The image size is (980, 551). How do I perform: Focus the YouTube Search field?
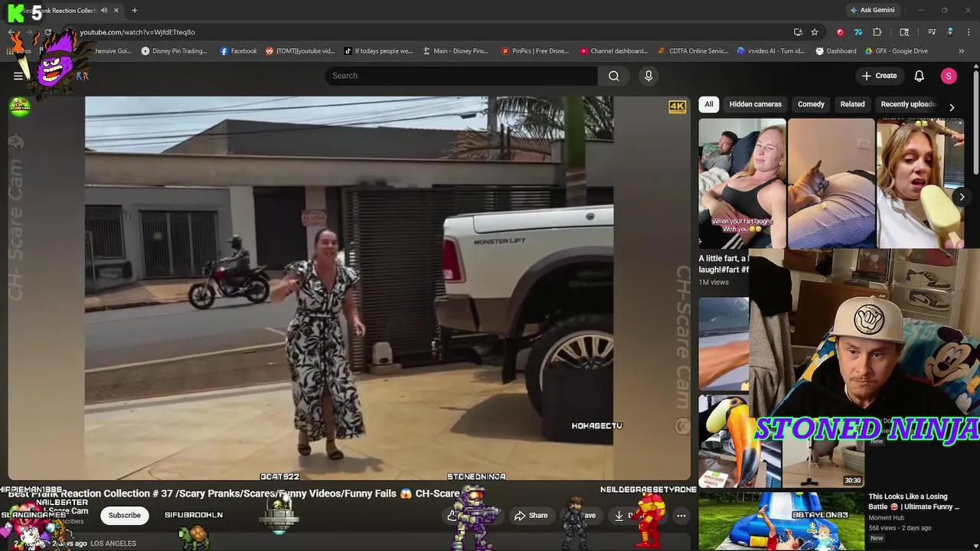pyautogui.click(x=462, y=76)
